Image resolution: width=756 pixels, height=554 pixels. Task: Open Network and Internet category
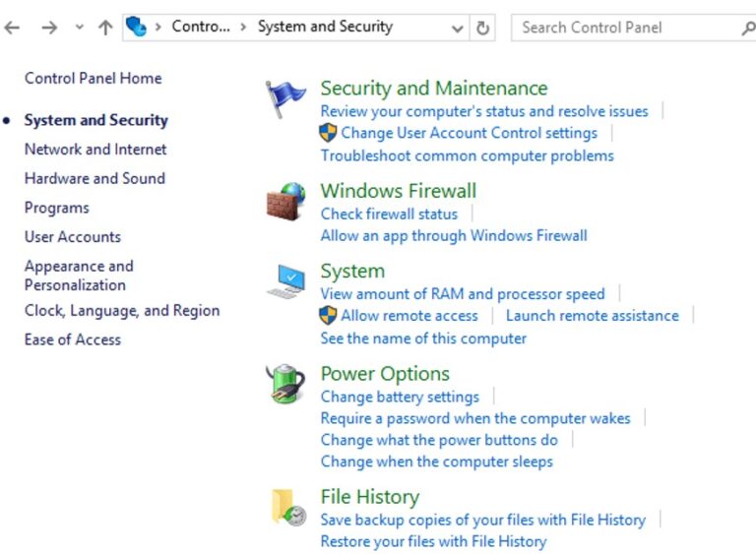[x=95, y=150]
